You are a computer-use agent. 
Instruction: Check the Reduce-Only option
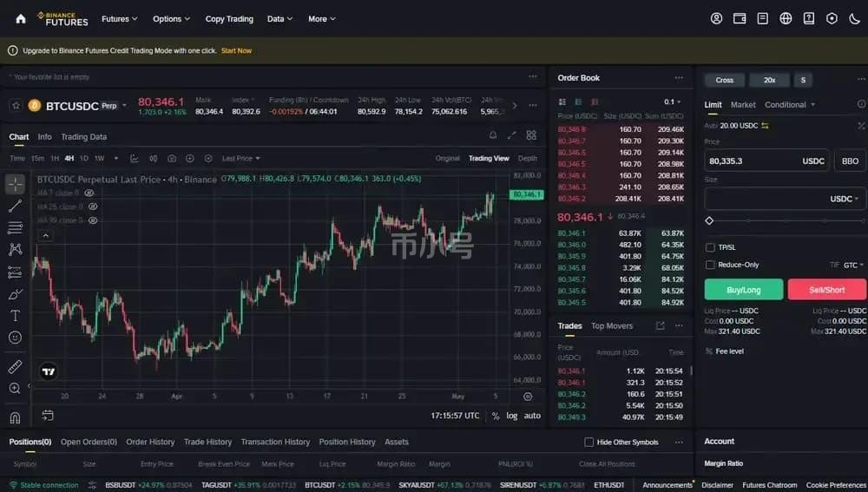[710, 266]
